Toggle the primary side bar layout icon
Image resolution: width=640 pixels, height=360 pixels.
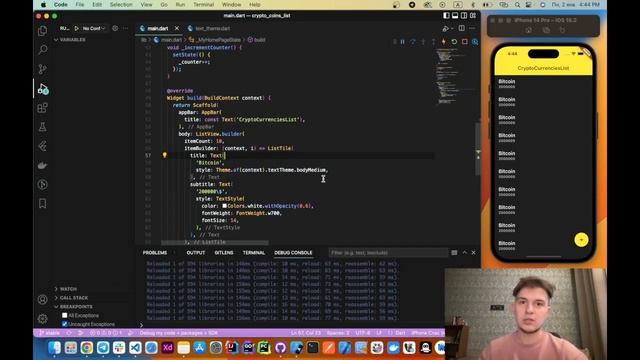446,16
